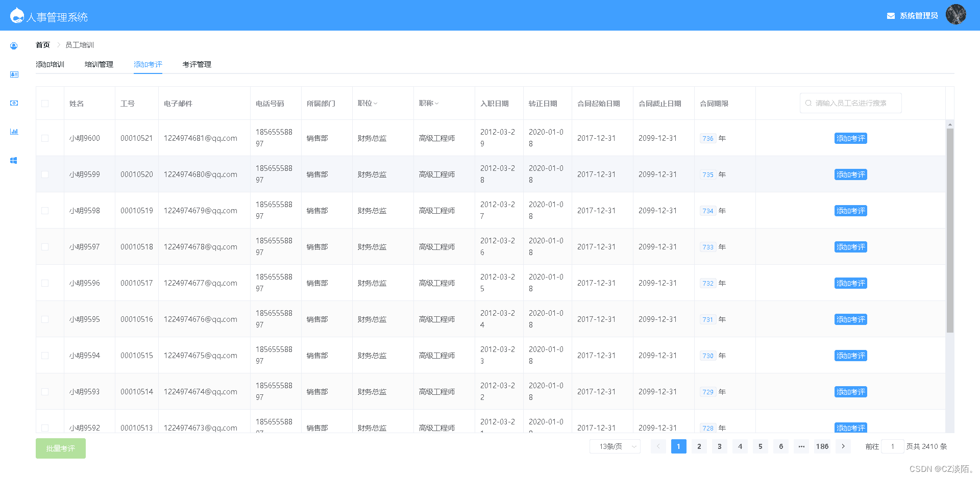The image size is (980, 478).
Task: Check the row for 小明9597
Action: pyautogui.click(x=45, y=247)
